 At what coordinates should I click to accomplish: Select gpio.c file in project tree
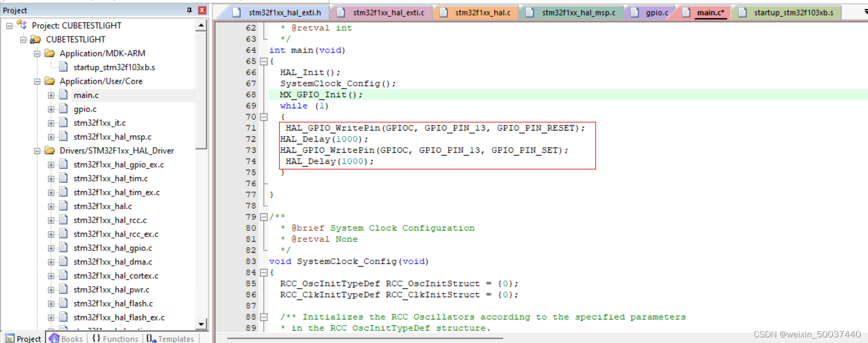(x=85, y=109)
